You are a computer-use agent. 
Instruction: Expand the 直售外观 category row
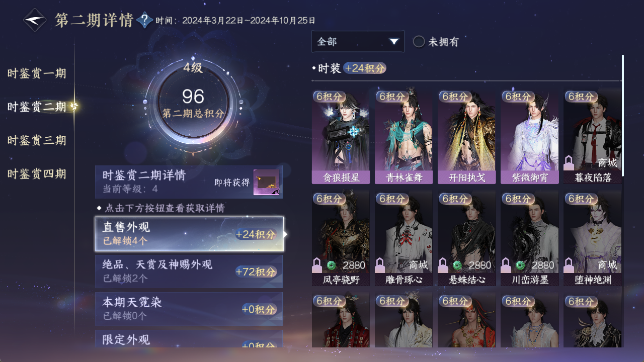(189, 234)
